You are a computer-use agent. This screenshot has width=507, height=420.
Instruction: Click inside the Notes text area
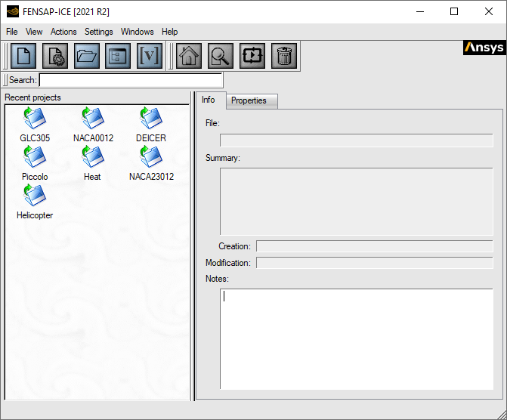356,338
